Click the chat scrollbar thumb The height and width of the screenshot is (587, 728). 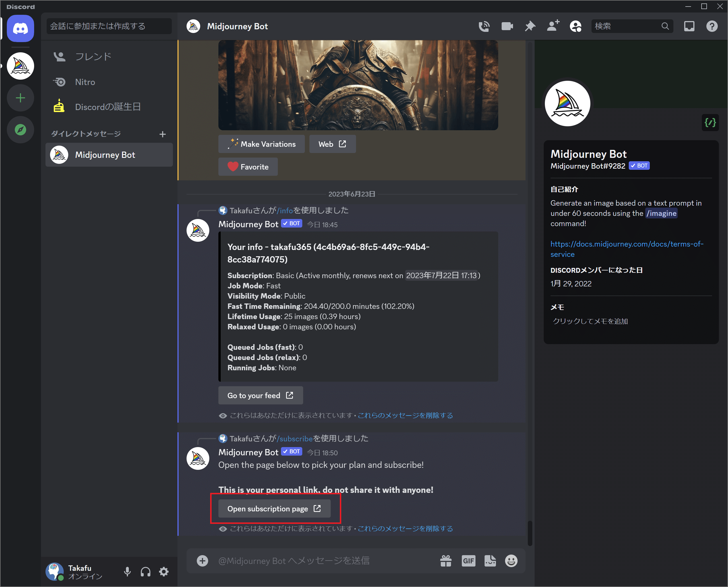530,533
